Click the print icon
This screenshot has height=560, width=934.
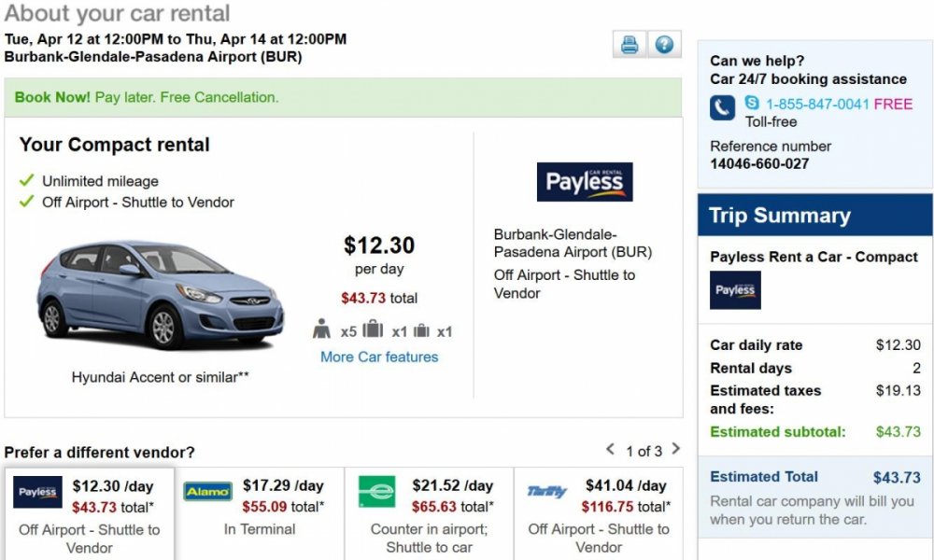[629, 44]
